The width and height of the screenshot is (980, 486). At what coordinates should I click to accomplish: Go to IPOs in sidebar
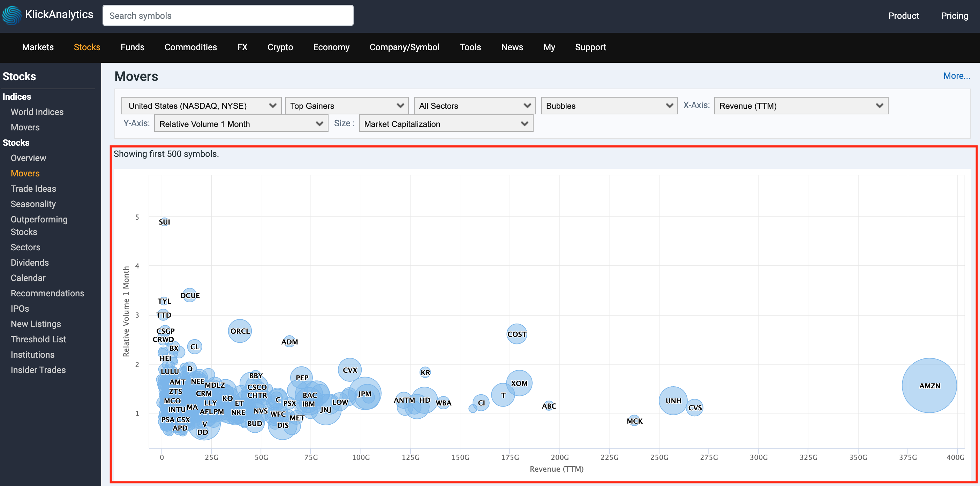pyautogui.click(x=20, y=309)
